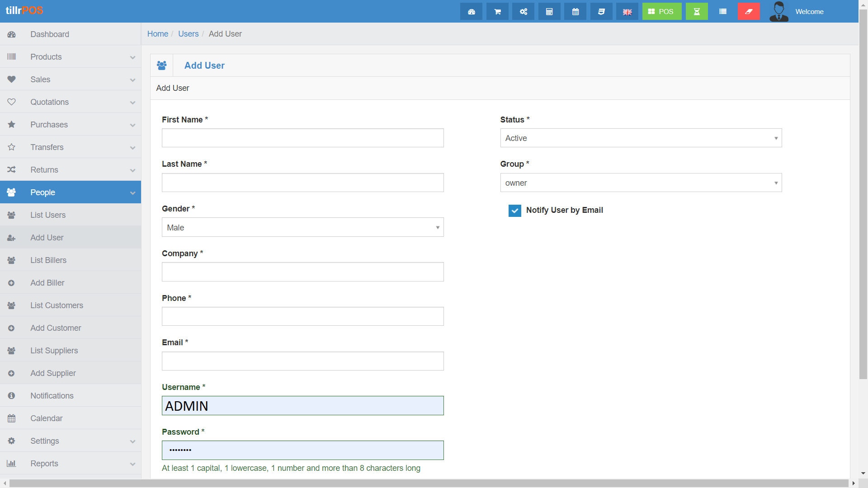Open the shopping cart icon in header

[497, 12]
